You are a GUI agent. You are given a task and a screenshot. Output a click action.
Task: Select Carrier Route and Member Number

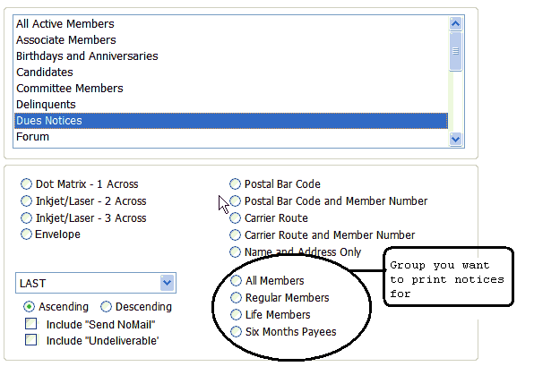pyautogui.click(x=235, y=234)
